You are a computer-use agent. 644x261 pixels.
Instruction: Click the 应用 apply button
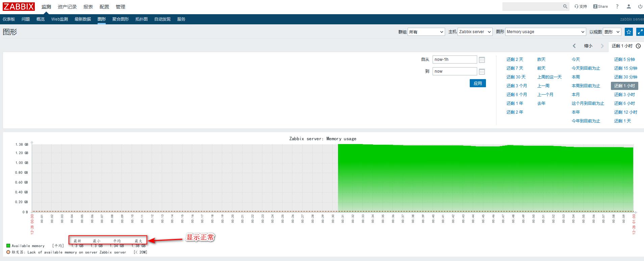coord(478,83)
